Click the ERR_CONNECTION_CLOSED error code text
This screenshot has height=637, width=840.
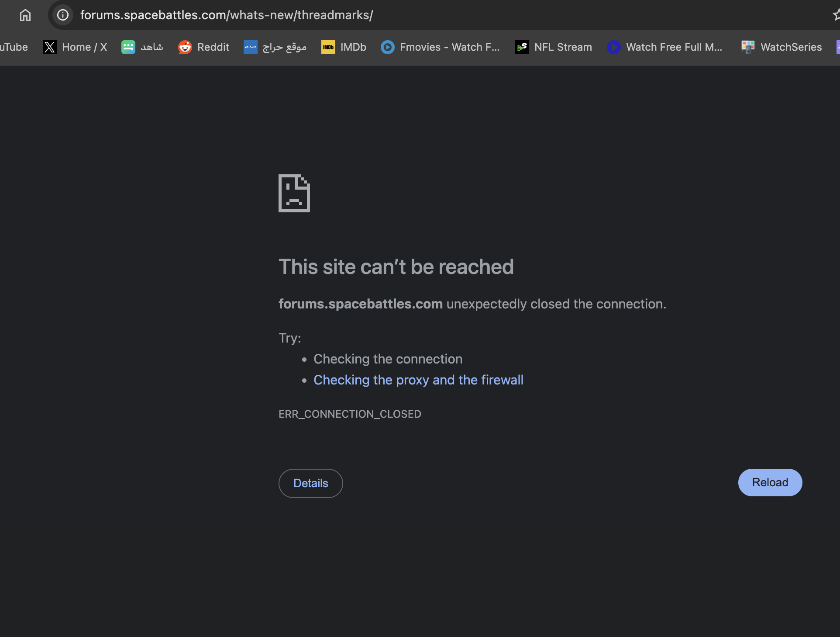(349, 414)
